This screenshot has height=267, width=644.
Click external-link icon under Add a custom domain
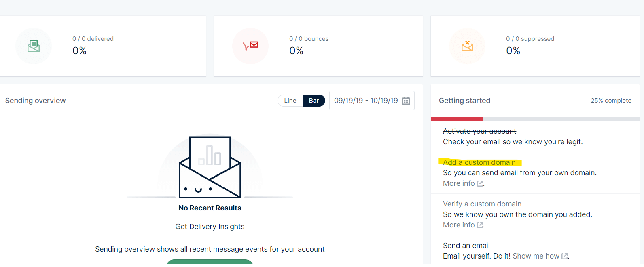480,183
